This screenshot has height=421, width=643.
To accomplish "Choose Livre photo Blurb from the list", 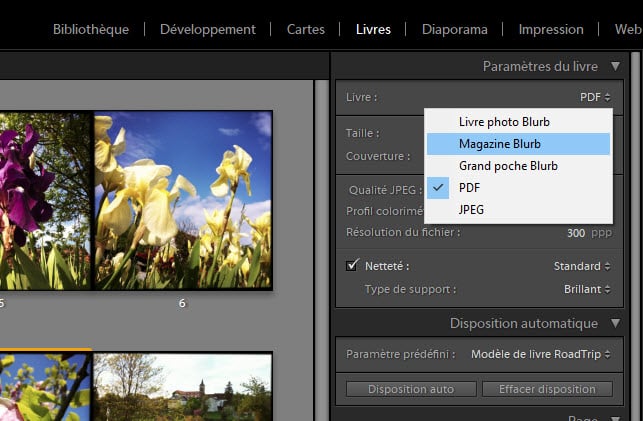I will tap(518, 122).
